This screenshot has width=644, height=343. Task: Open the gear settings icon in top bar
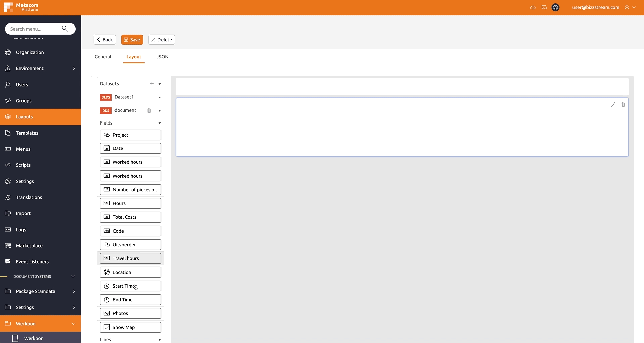point(556,7)
